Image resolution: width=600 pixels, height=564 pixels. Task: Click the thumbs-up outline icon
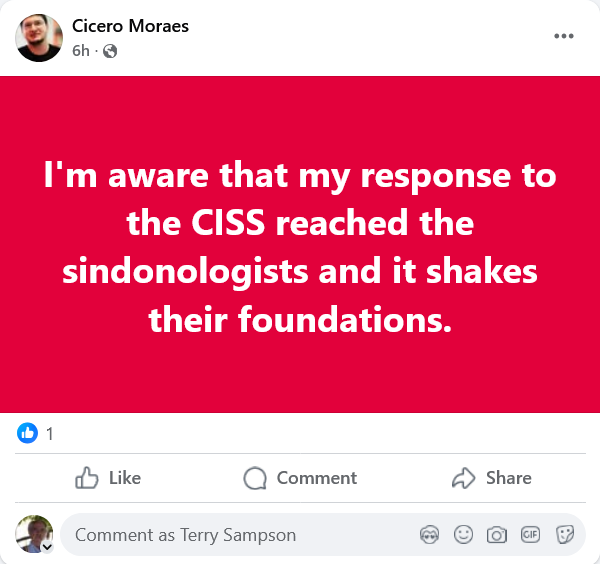pos(87,478)
